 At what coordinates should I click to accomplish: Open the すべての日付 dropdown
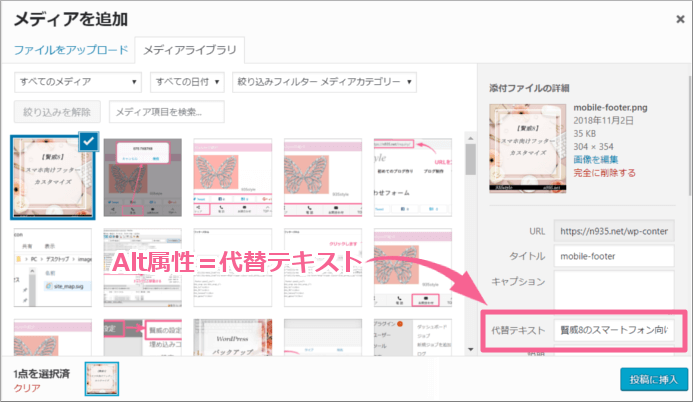187,82
